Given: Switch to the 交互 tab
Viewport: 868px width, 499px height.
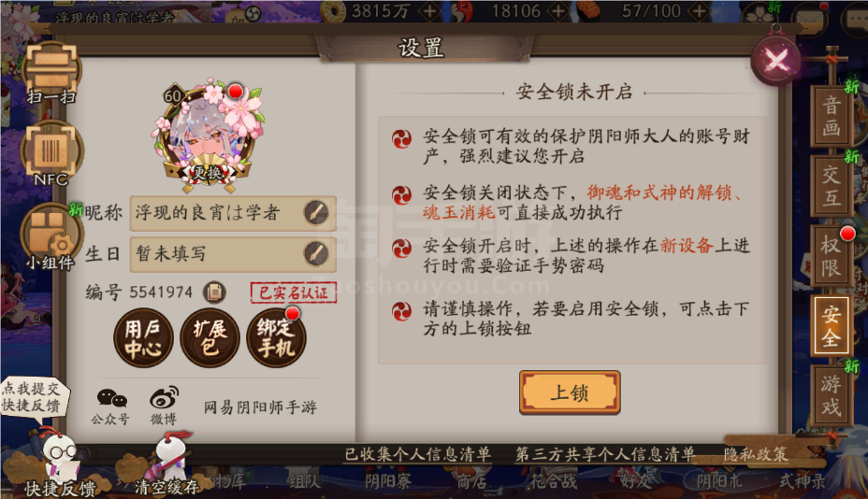Looking at the screenshot, I should pyautogui.click(x=831, y=186).
